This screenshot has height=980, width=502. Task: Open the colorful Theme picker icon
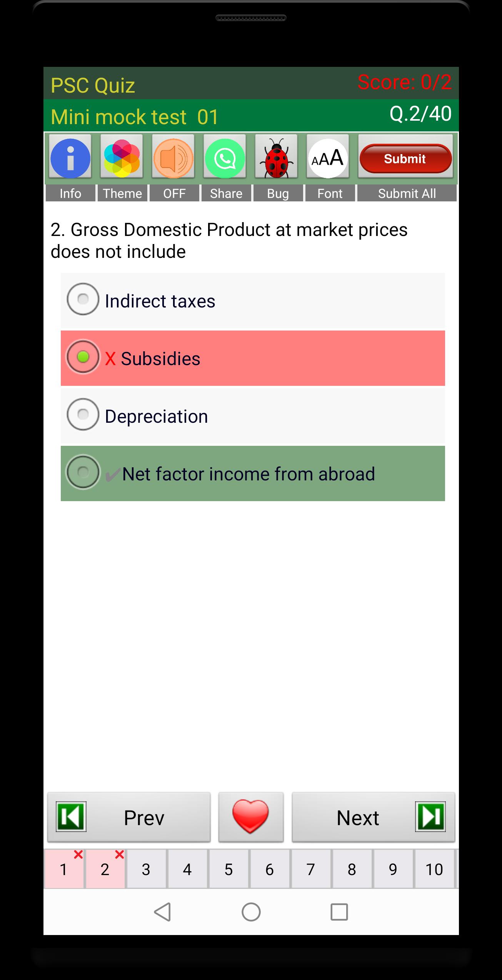[x=122, y=158]
